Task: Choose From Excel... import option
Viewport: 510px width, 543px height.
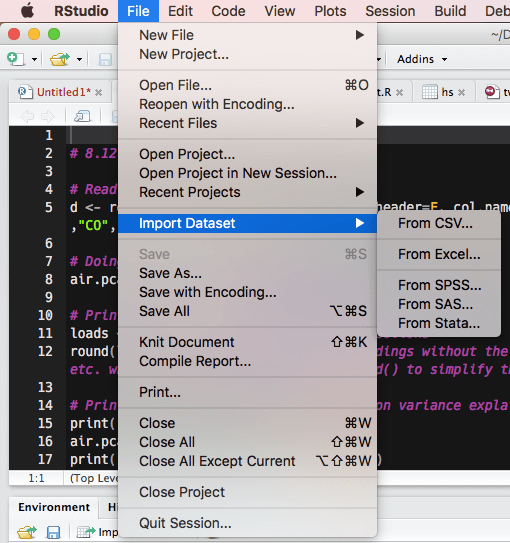Action: (x=439, y=254)
